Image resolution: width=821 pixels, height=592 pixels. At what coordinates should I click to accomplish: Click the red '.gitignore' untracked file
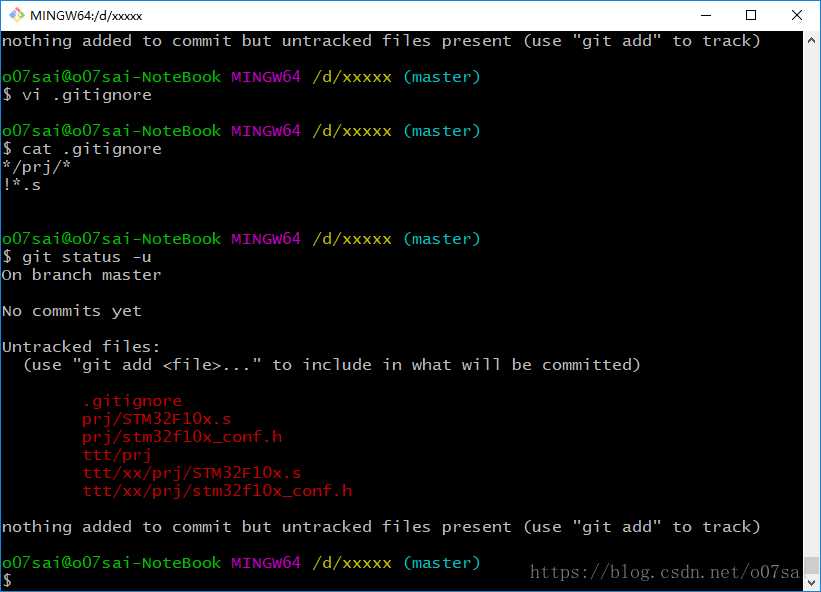[132, 401]
